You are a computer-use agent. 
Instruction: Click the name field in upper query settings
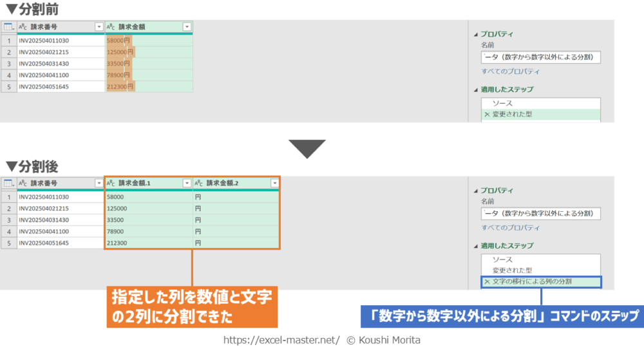tap(540, 57)
